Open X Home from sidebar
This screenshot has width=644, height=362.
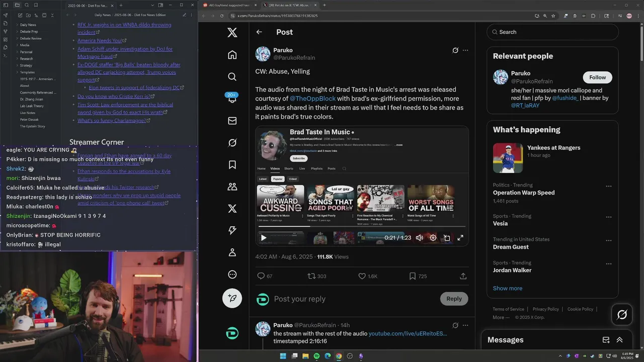coord(232,55)
